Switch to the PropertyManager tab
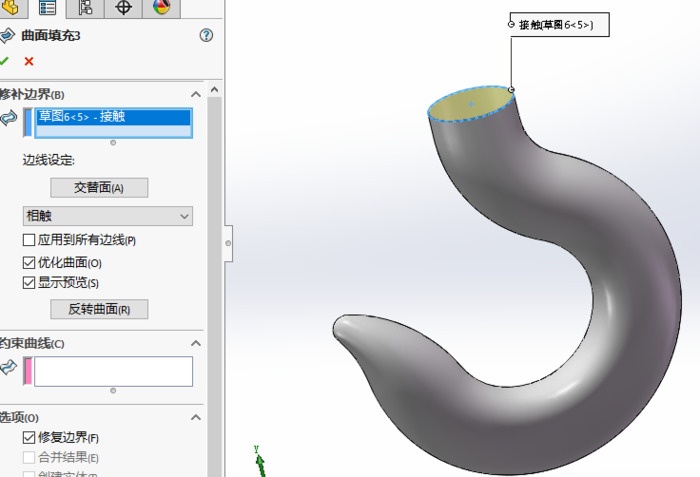 47,8
